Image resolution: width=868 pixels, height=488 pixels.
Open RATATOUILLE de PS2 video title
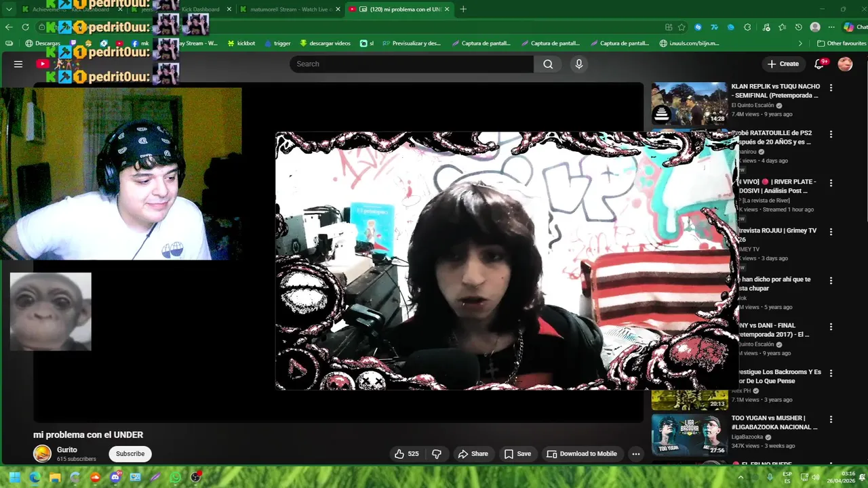coord(774,138)
